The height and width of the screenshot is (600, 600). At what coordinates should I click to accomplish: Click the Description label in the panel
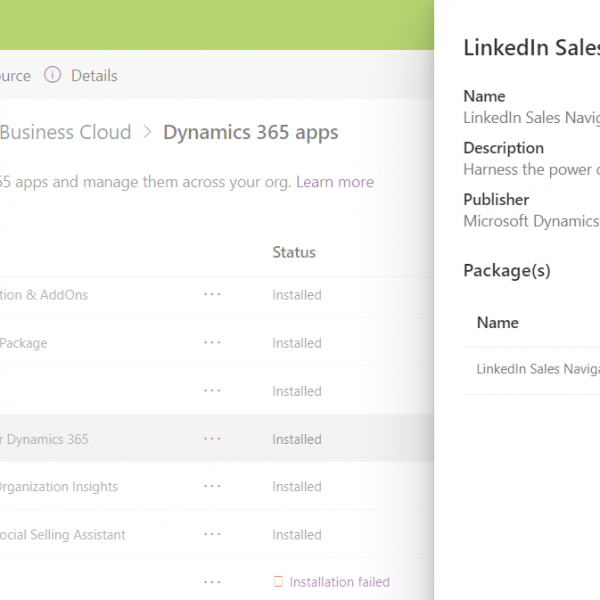[x=503, y=148]
